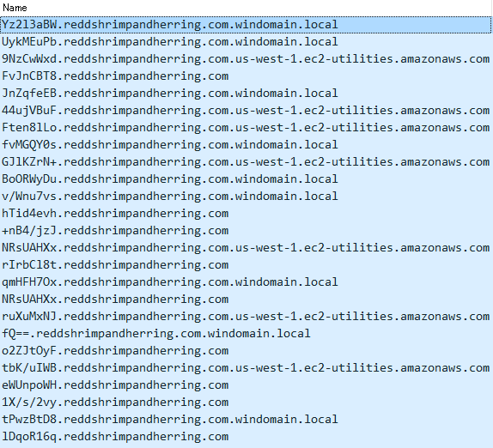
Task: Select the 44ujVBuF us-west-1 entry
Action: [246, 111]
